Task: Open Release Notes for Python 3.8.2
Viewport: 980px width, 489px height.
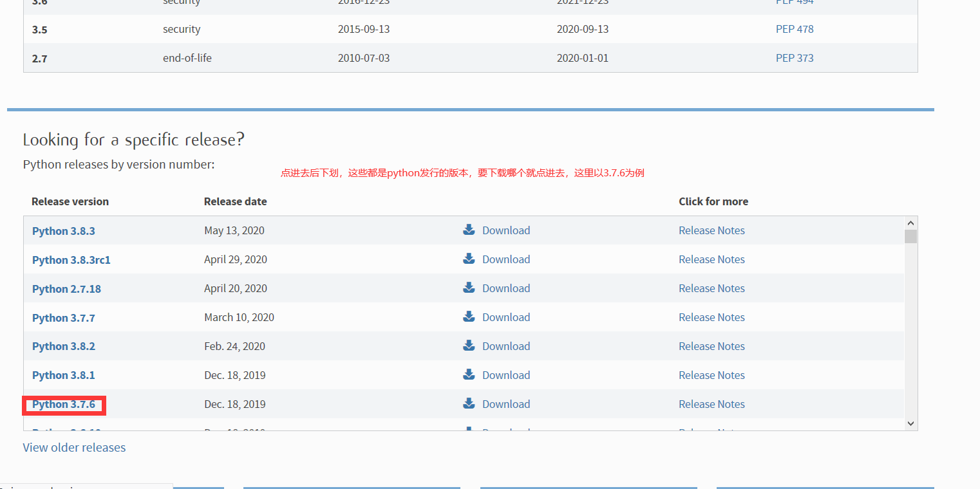Action: coord(711,346)
